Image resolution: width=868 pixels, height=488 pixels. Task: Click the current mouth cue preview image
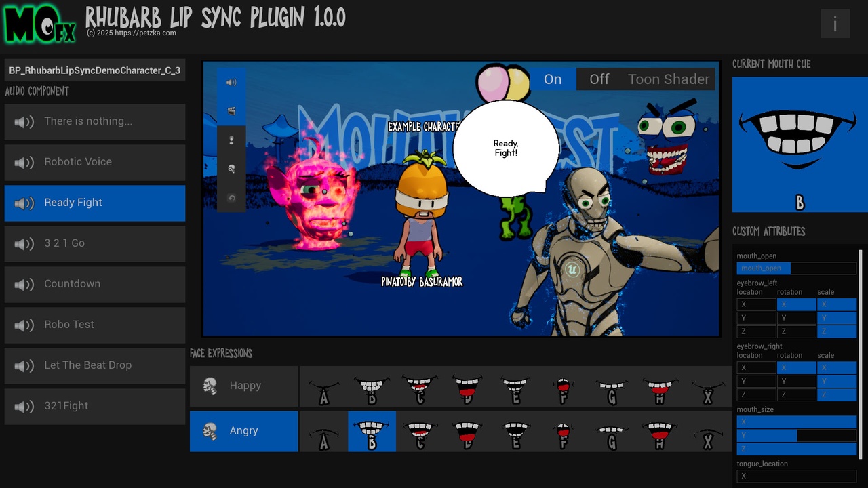pyautogui.click(x=800, y=144)
